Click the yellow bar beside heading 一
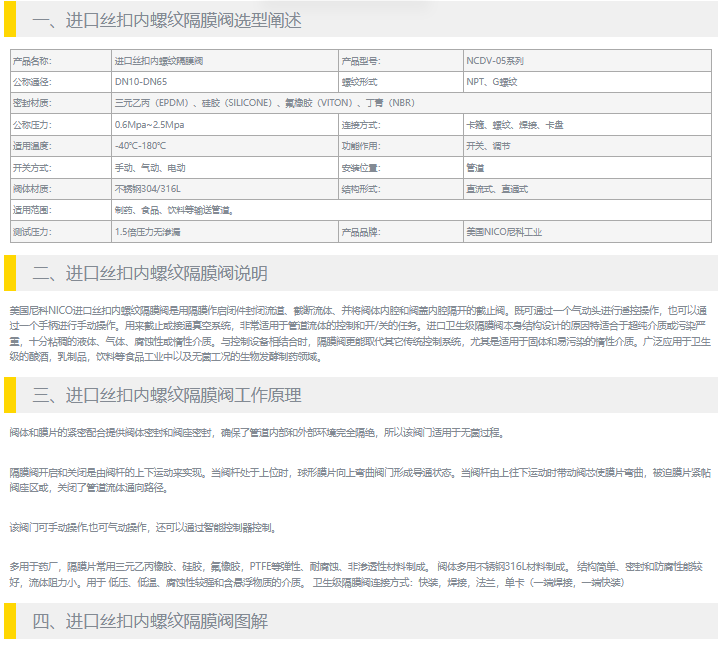Viewport: 722px width, 648px height. tap(10, 19)
